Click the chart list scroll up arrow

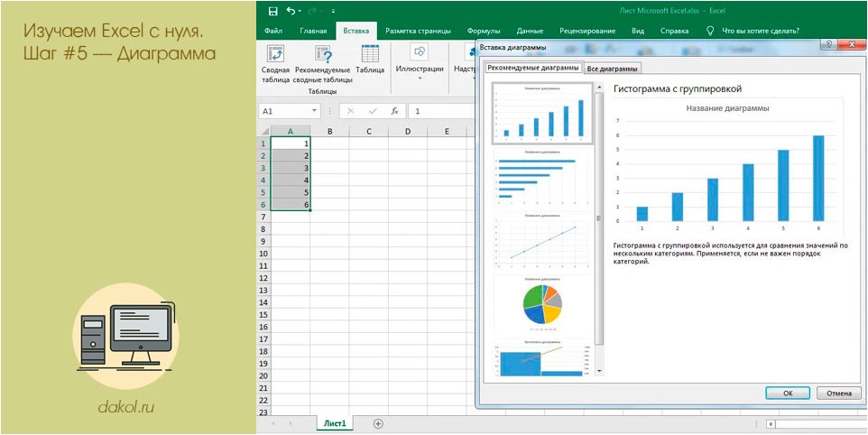tap(599, 87)
